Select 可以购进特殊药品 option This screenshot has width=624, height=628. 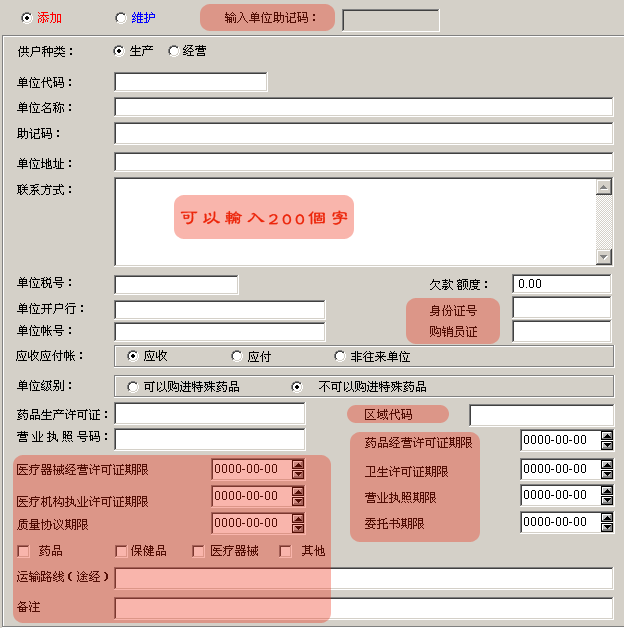(x=133, y=386)
